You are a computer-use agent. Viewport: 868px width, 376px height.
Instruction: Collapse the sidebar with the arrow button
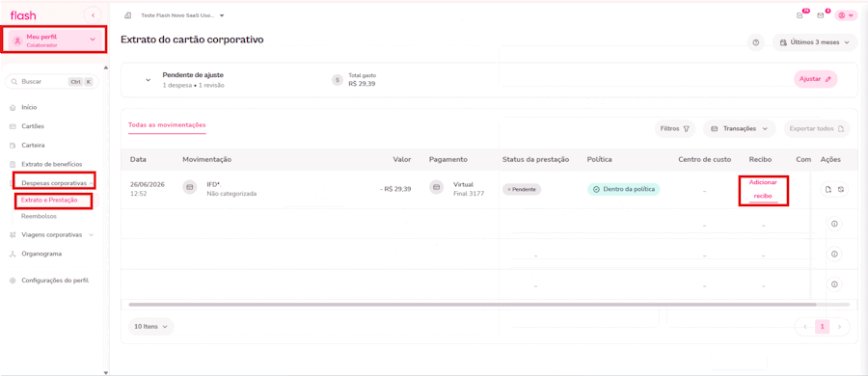[93, 15]
